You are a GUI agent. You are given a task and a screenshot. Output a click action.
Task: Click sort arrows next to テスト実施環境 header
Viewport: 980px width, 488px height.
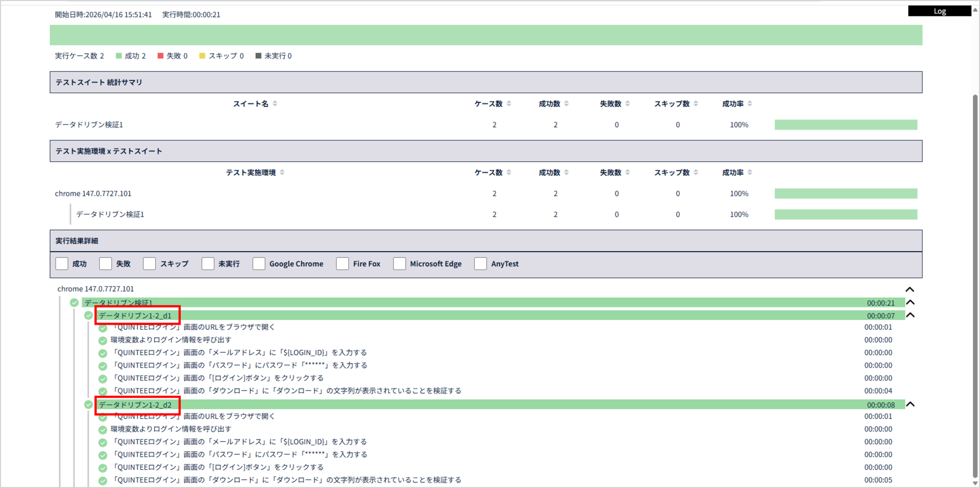point(282,173)
